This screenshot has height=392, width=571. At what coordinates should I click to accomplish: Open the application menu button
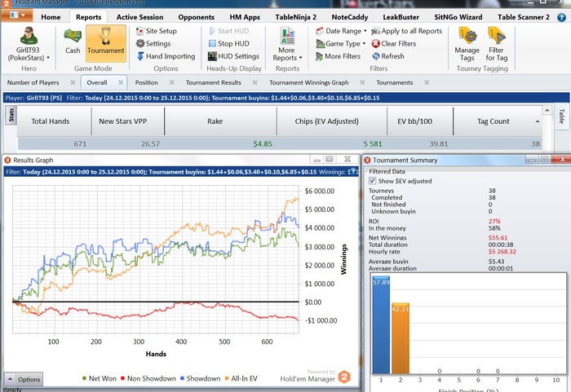(17, 15)
